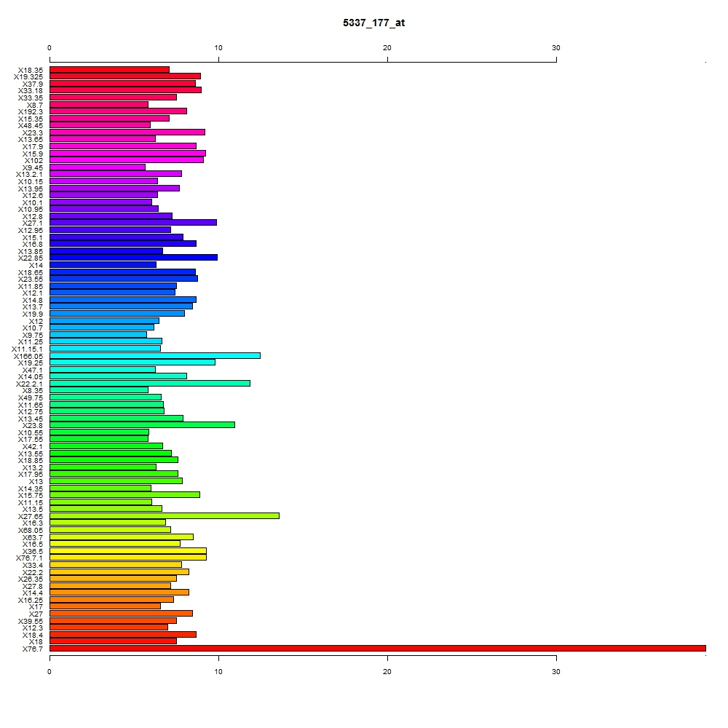Click the X27.8 label
Screen dimensions: 728x728
33,586
